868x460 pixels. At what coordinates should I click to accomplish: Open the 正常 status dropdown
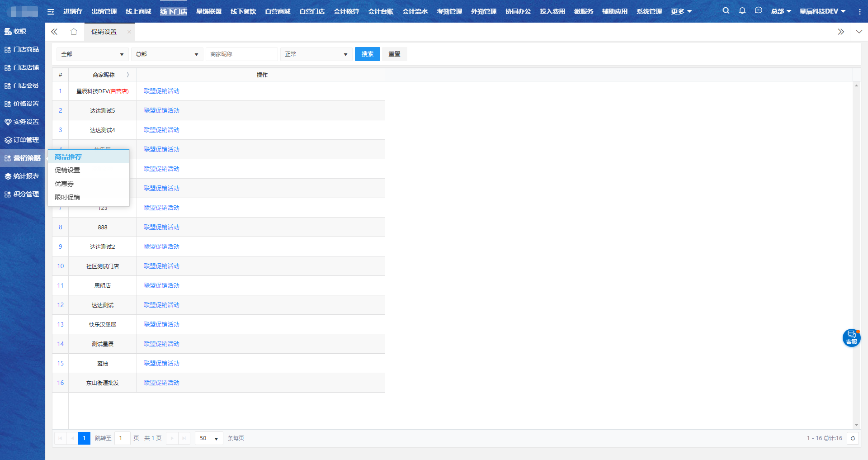[316, 54]
